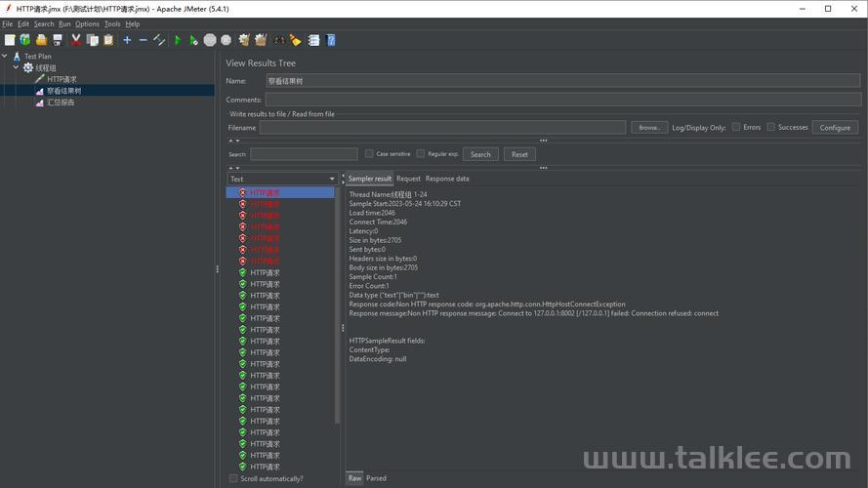868x488 pixels.
Task: Open the Tools menu
Action: [112, 23]
